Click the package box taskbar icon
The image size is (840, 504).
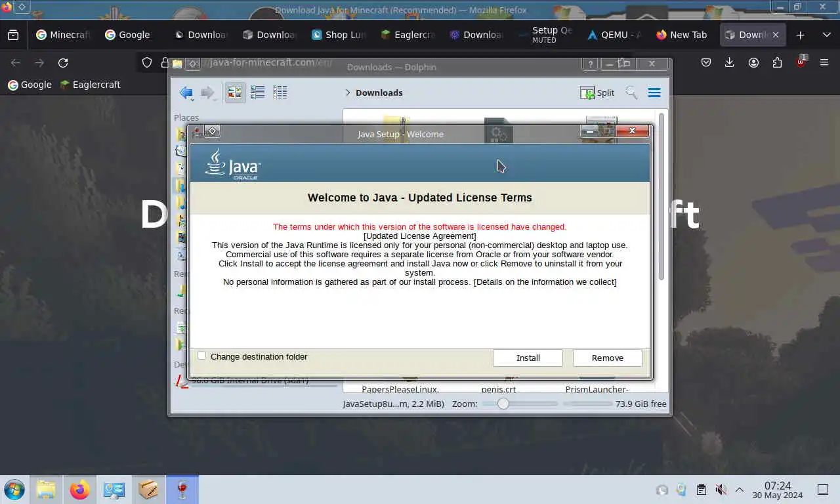[148, 490]
